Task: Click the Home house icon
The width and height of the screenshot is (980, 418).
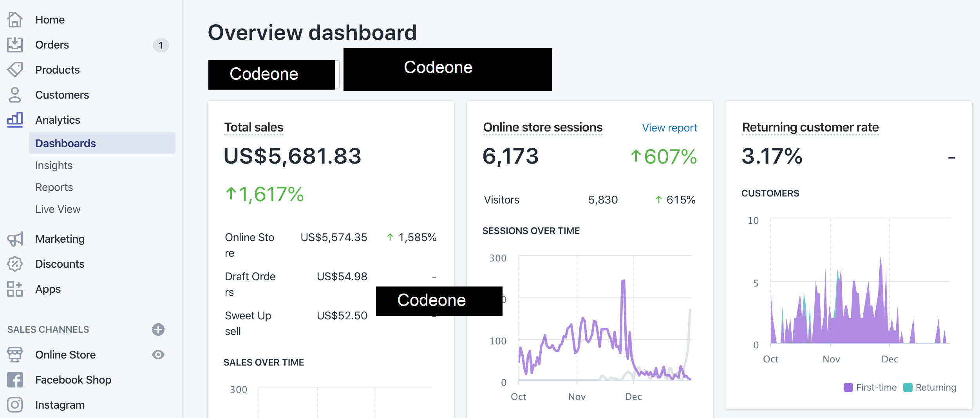Action: point(15,20)
